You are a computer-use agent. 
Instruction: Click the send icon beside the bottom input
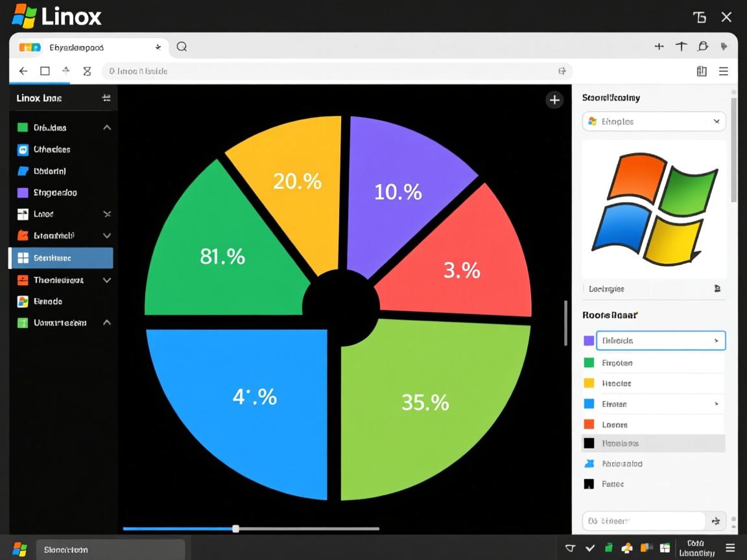(x=716, y=520)
